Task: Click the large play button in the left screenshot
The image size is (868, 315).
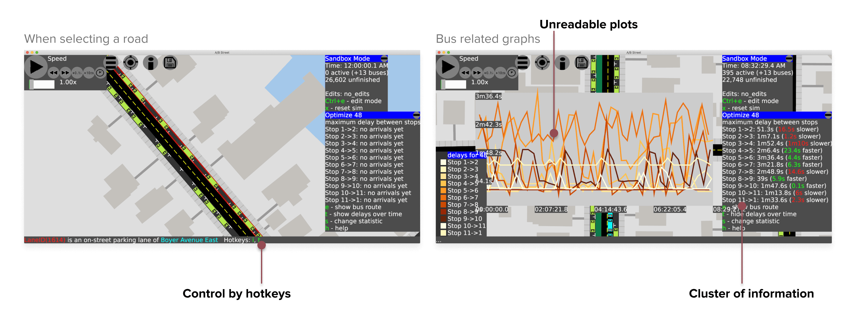Action: 36,67
